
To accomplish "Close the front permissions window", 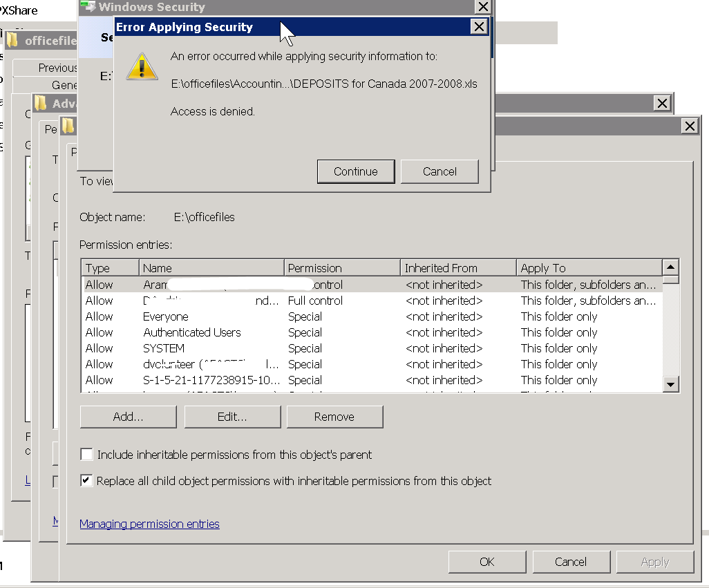I will click(x=690, y=126).
